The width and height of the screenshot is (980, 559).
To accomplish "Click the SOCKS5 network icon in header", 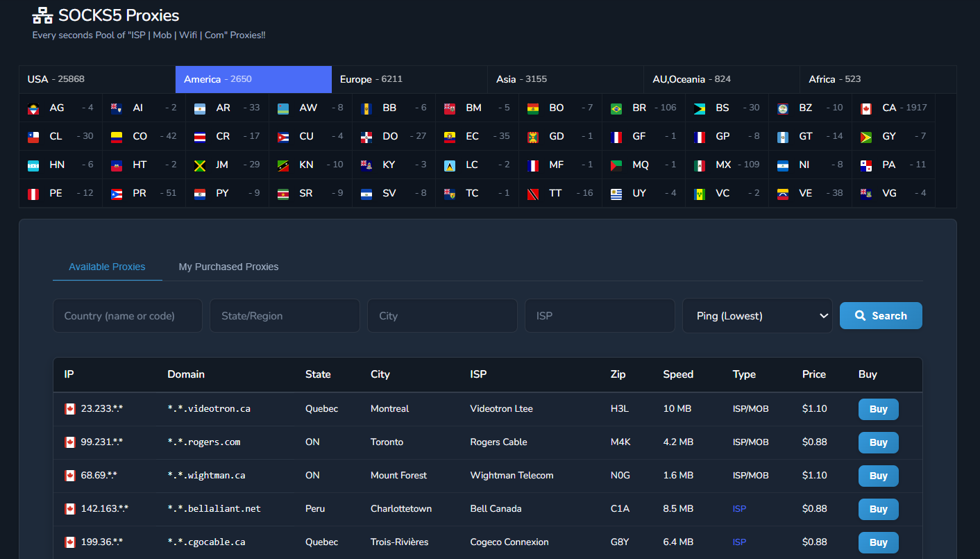I will coord(42,15).
